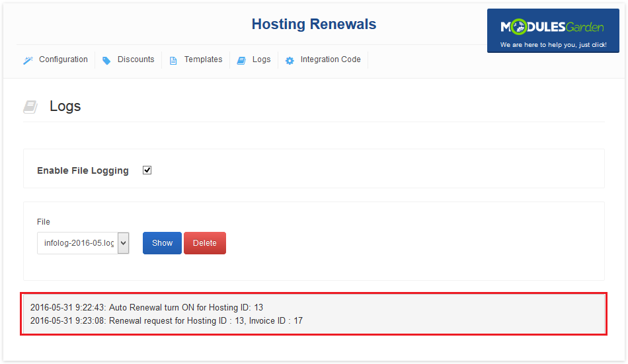Click the Enable File Logging label
Viewport: 628px width, 364px height.
point(83,170)
